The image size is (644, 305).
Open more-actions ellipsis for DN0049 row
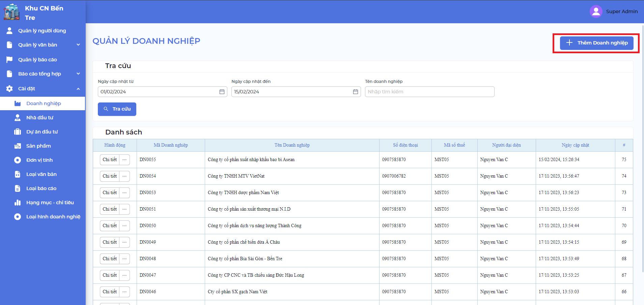(124, 242)
